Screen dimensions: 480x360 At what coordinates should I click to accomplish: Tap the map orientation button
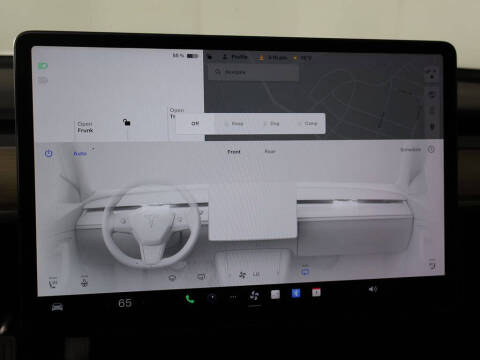click(431, 74)
